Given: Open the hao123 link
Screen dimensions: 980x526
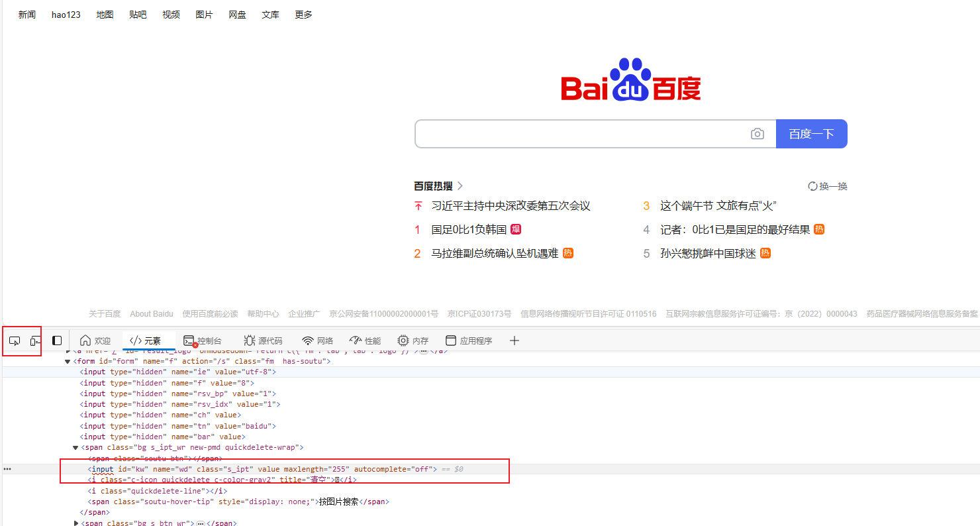Looking at the screenshot, I should click(x=66, y=15).
